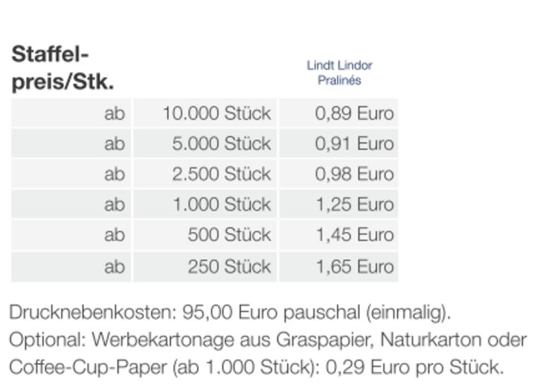
Task: Click the Coffee-Cup-Paper 0,29 Euro line
Action: coord(257,367)
